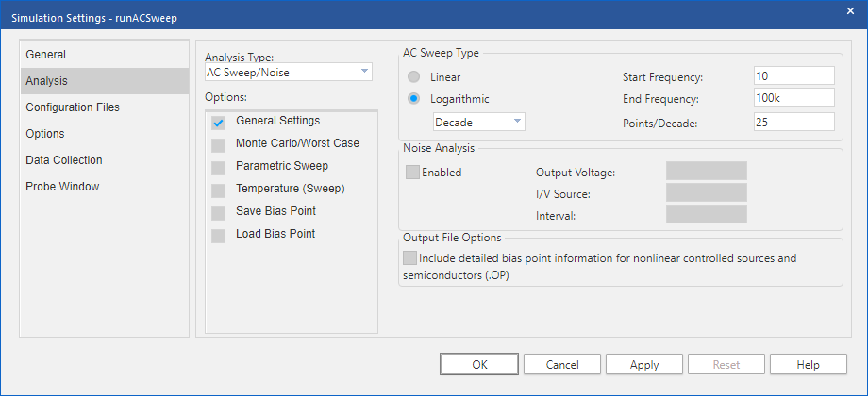Open the Analysis Type dropdown
Image resolution: width=868 pixels, height=396 pixels.
click(289, 72)
